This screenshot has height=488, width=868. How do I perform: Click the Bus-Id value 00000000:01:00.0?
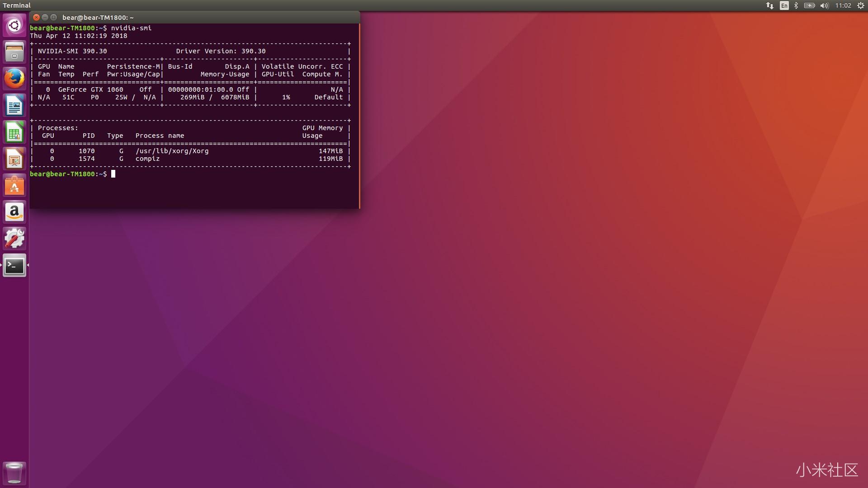click(201, 89)
